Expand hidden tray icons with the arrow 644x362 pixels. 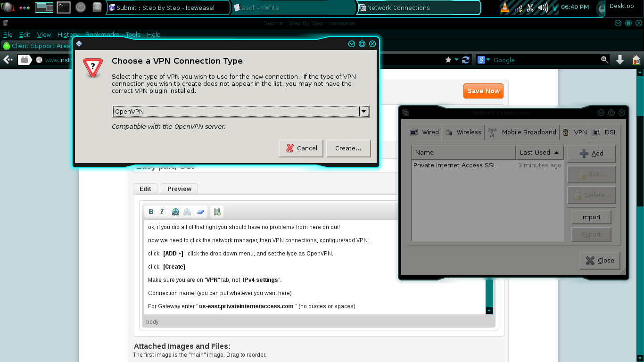554,8
